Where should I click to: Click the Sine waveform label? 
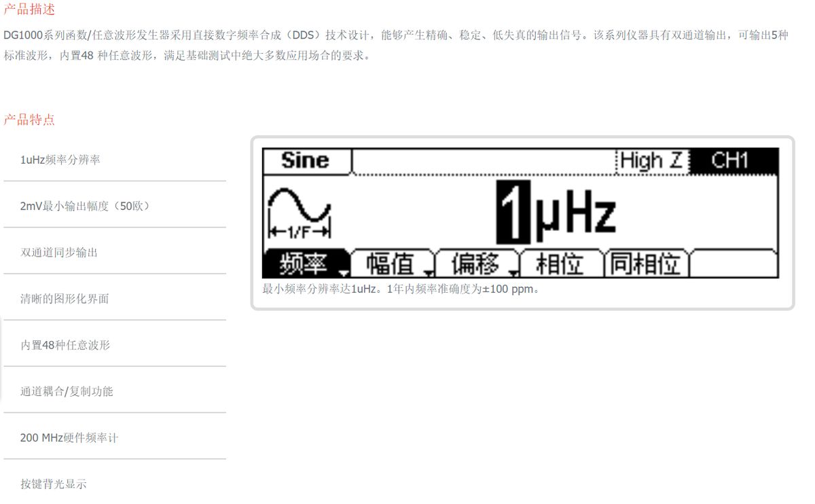305,160
